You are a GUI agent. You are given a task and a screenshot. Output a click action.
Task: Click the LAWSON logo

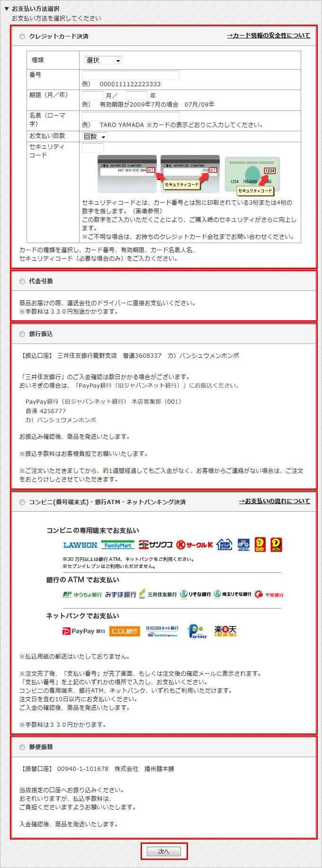click(80, 545)
